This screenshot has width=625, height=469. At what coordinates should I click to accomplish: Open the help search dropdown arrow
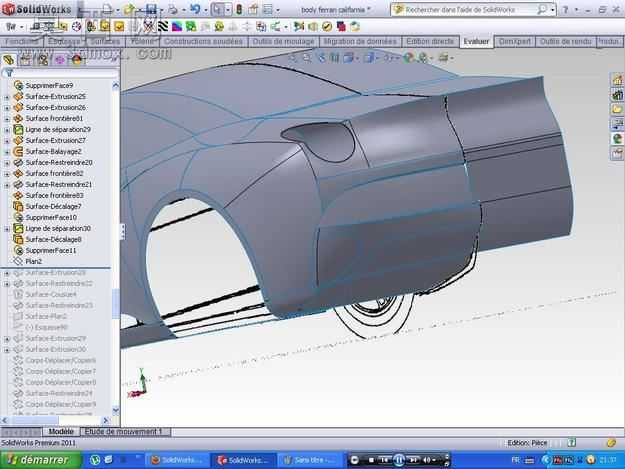tap(552, 10)
